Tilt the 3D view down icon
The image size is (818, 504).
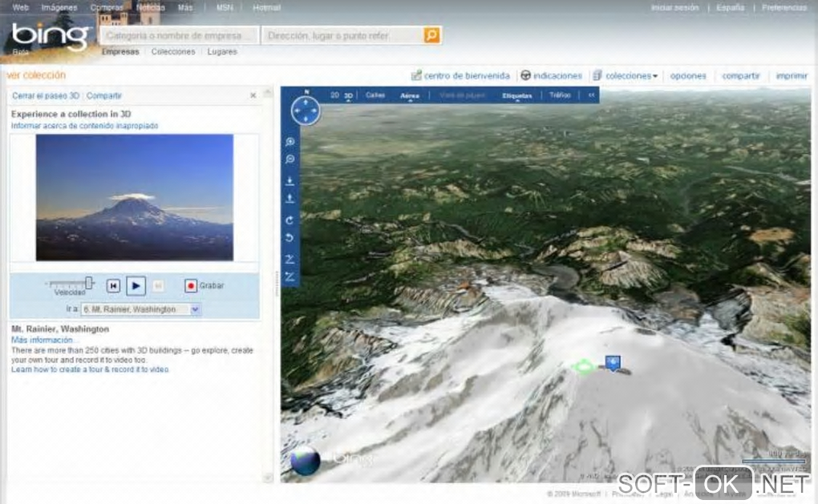[x=290, y=276]
